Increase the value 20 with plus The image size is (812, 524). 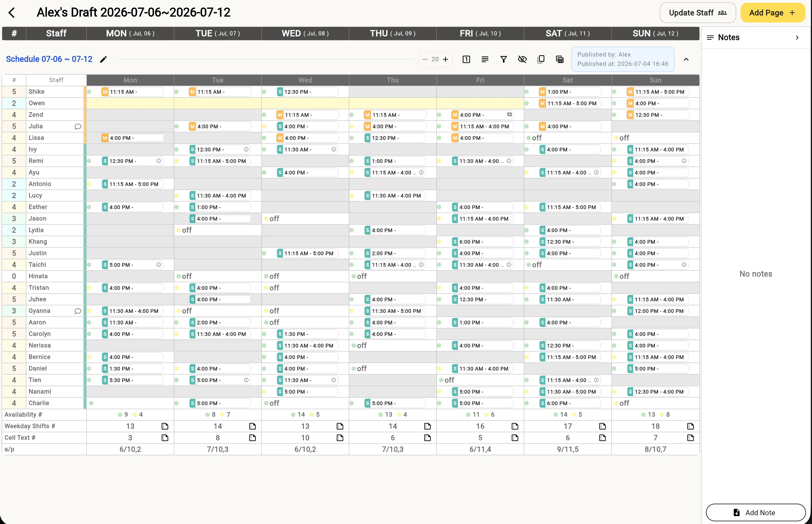446,60
